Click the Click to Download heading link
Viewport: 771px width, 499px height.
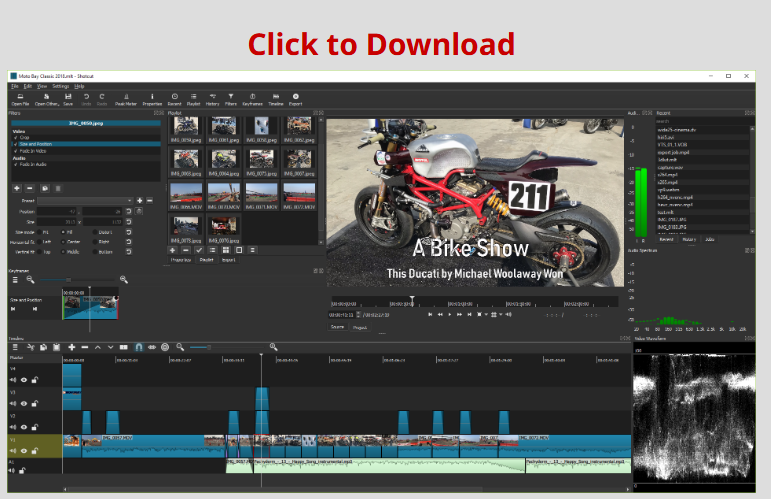(381, 44)
